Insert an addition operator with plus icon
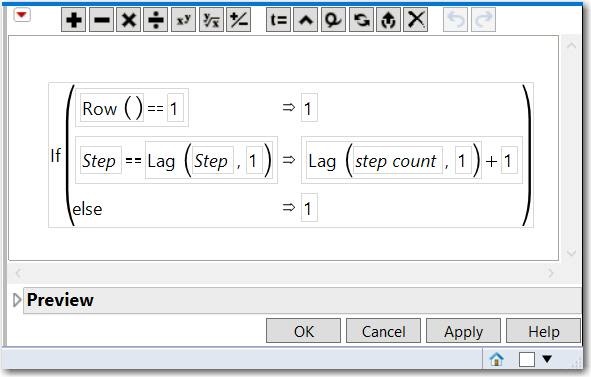Viewport: 591px width, 377px height. (x=73, y=20)
